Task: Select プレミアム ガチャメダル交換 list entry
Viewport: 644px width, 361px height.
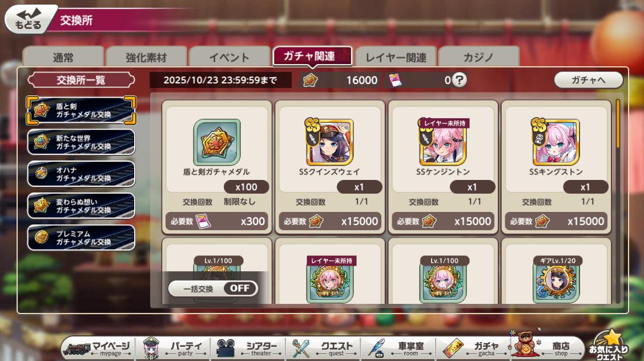Action: [x=81, y=238]
